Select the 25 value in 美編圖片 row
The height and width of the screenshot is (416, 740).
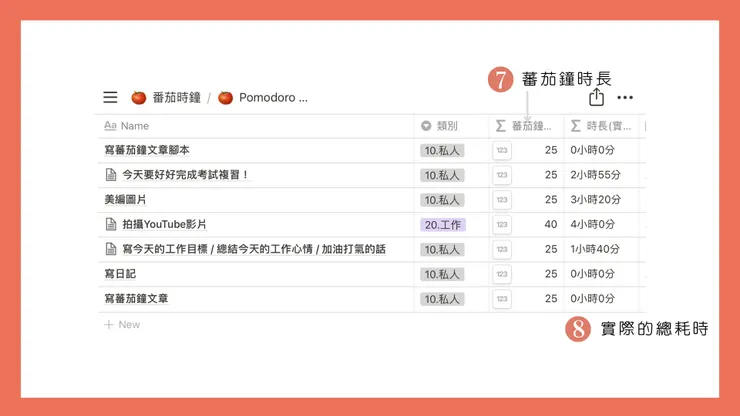coord(551,200)
